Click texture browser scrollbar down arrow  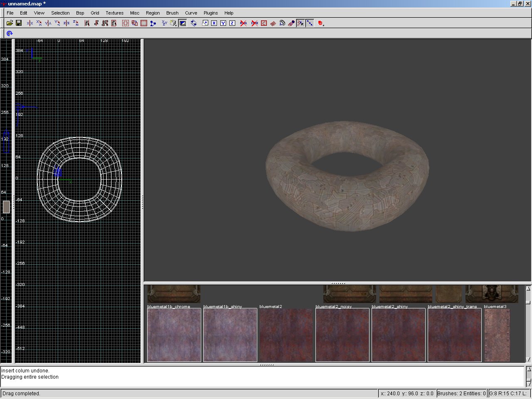(528, 360)
